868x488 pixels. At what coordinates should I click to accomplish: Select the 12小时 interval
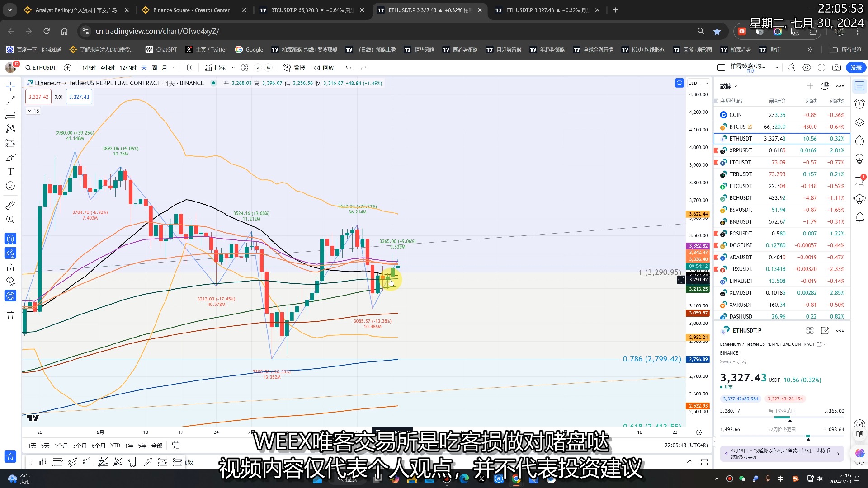coord(128,68)
